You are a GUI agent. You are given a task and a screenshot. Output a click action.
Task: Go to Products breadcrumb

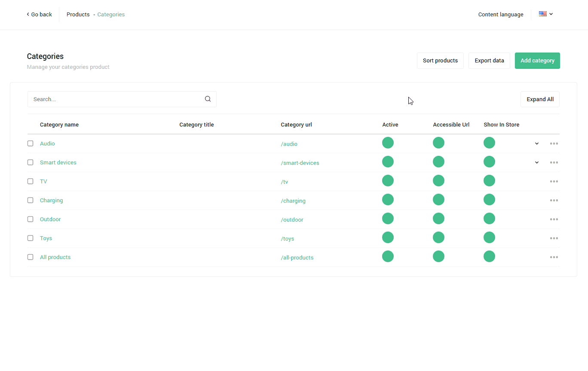[78, 15]
